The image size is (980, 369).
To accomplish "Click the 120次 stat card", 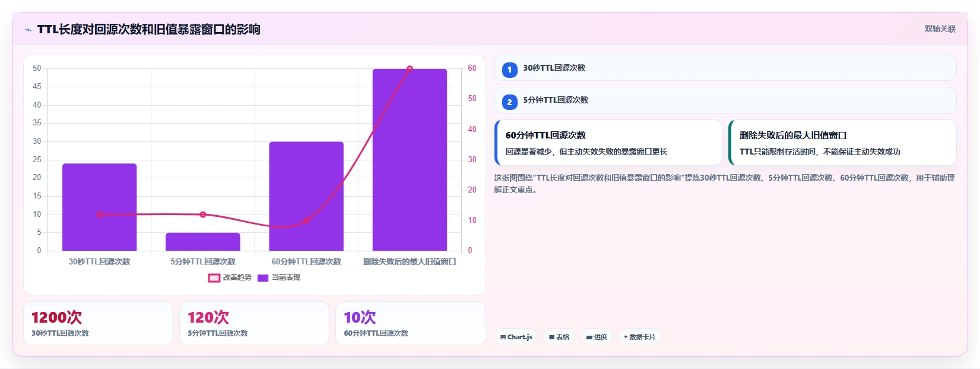I will pyautogui.click(x=254, y=323).
